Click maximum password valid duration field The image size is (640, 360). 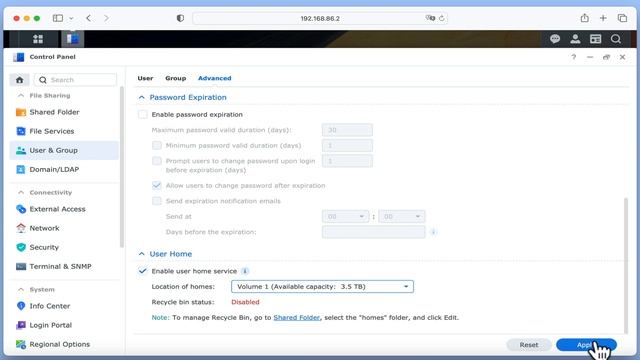coord(347,130)
